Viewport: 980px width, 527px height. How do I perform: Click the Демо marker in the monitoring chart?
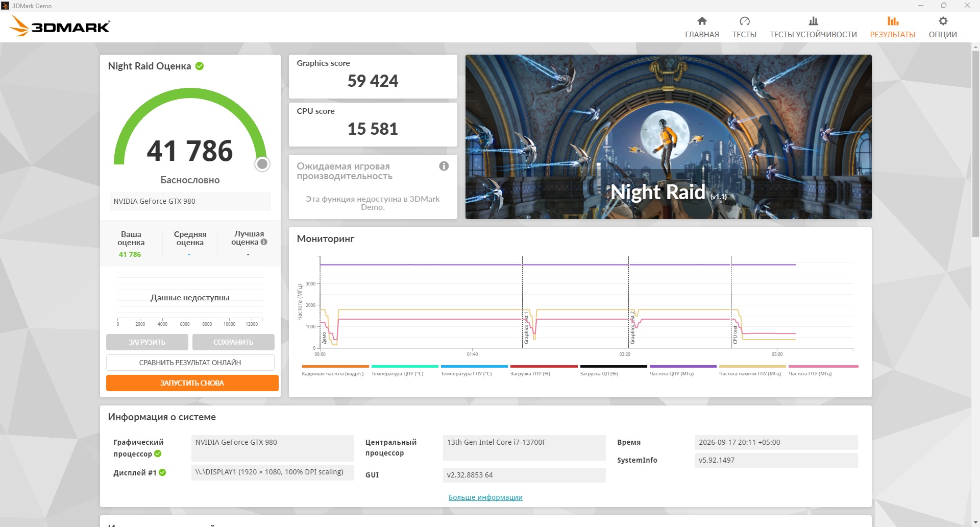click(324, 338)
